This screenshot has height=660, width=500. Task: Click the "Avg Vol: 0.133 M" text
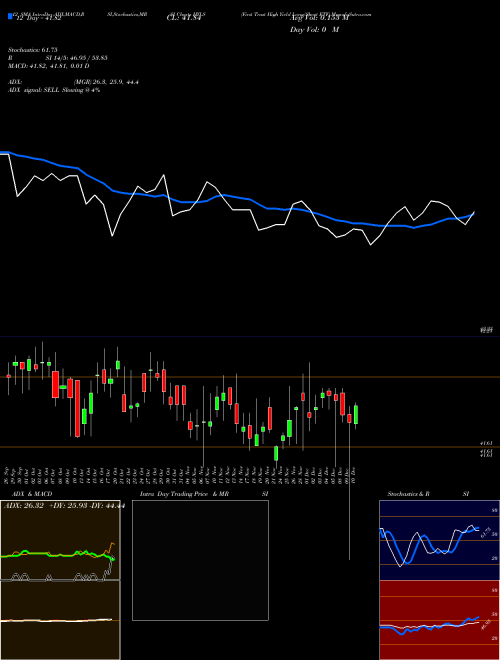pyautogui.click(x=319, y=19)
